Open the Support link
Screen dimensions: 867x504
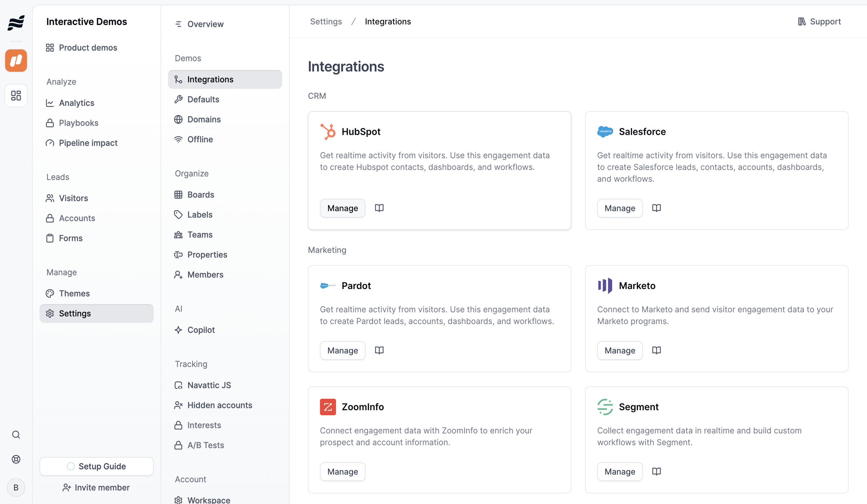[819, 22]
